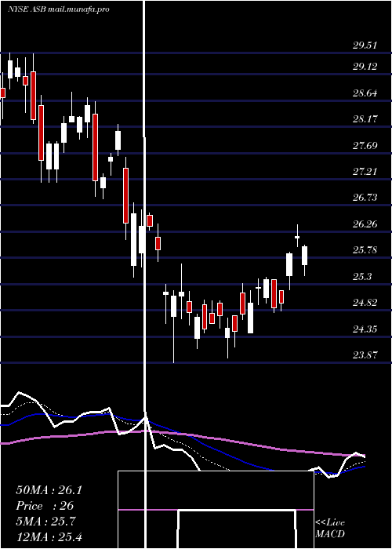Click the NYSE ASB mail.munafa.pro title

(x=59, y=9)
